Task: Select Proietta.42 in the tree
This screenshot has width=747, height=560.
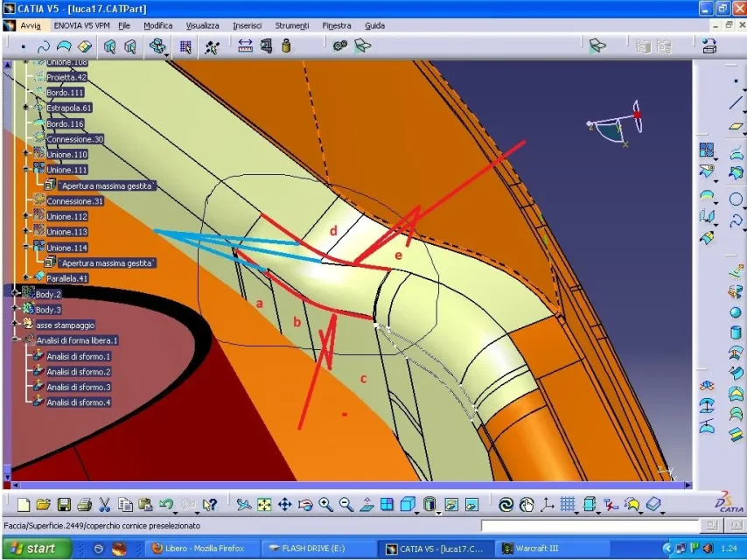Action: click(x=66, y=77)
